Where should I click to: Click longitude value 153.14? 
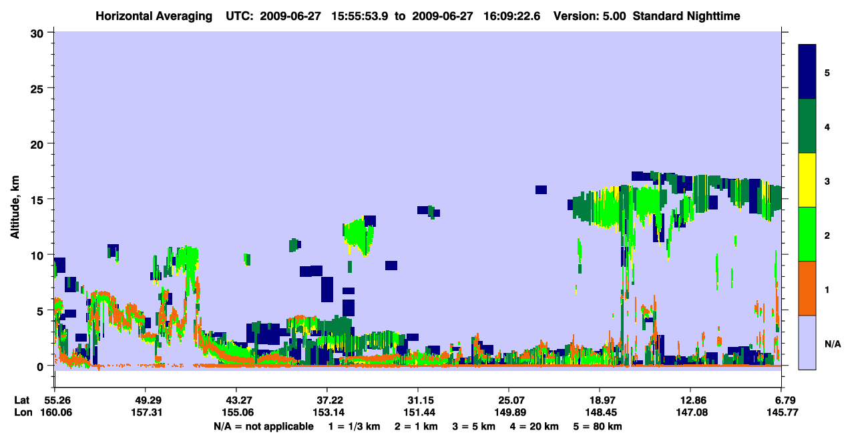(x=327, y=413)
